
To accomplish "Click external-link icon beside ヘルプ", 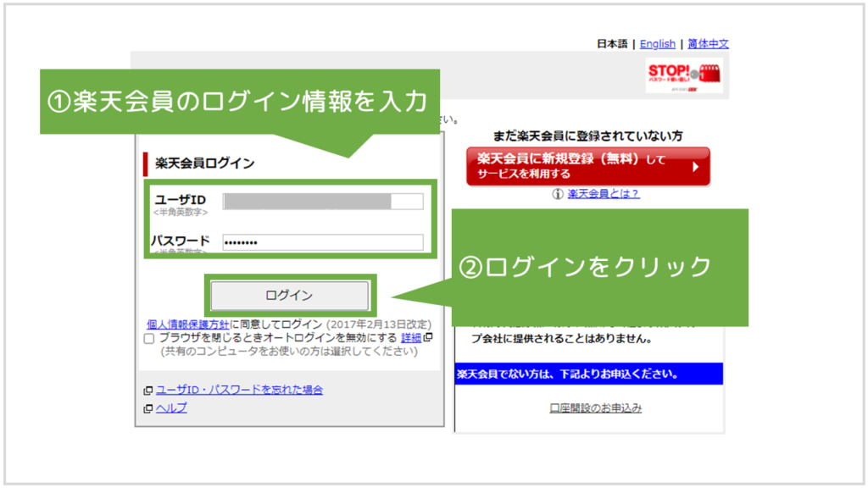I will point(147,409).
